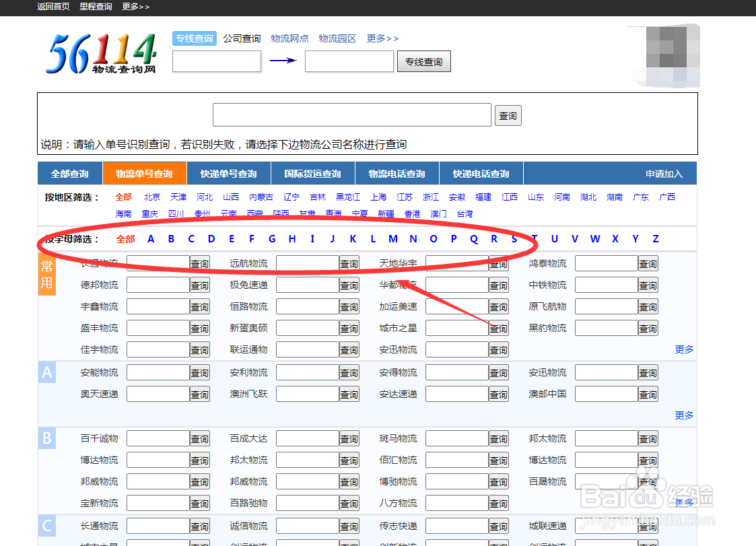Image resolution: width=756 pixels, height=546 pixels.
Task: Filter by region 广东
Action: pyautogui.click(x=641, y=197)
